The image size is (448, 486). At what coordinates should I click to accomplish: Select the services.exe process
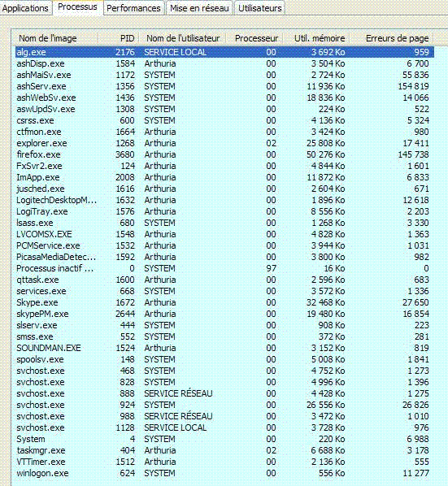click(x=224, y=291)
